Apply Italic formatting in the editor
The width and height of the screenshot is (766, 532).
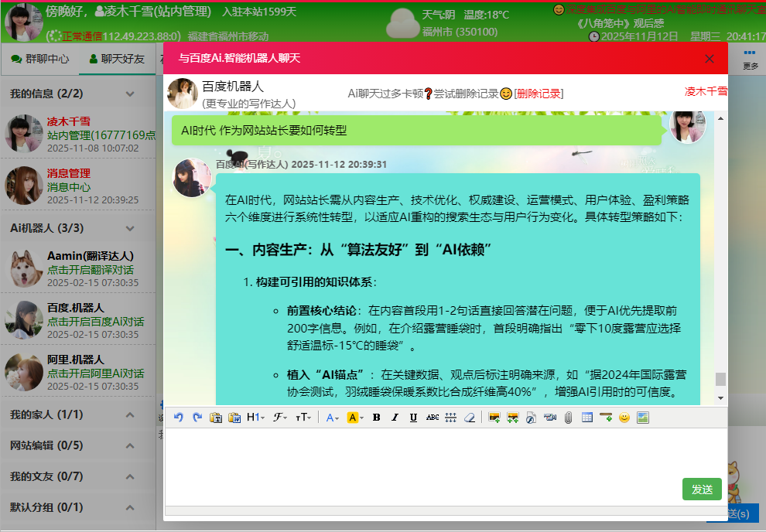[395, 418]
